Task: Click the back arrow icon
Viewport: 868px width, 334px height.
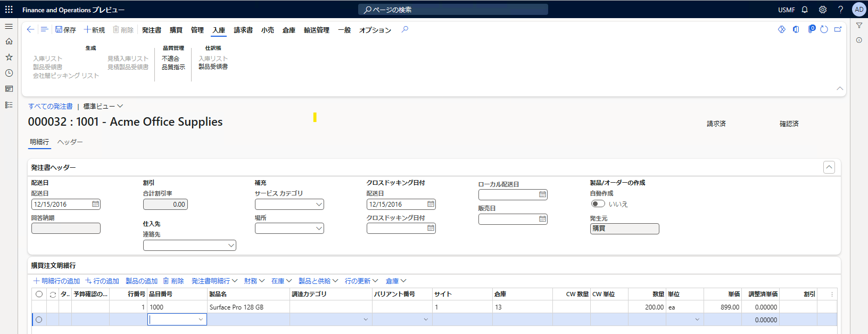Action: click(30, 30)
